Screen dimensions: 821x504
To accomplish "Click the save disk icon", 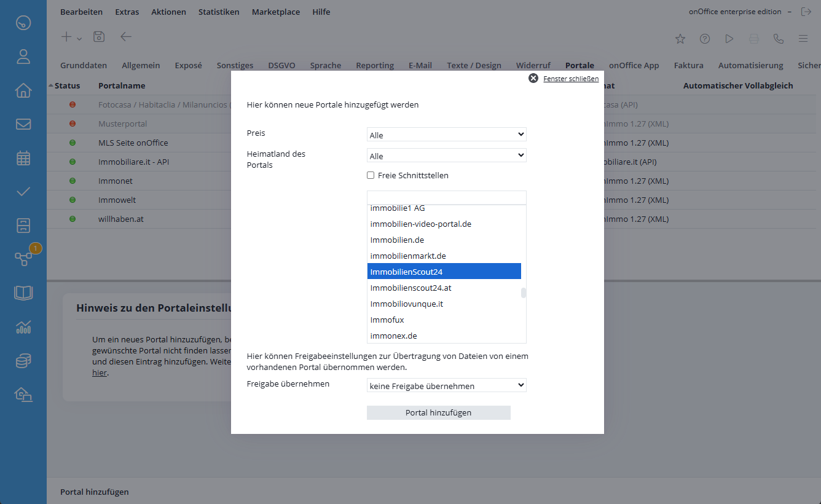I will pos(99,37).
